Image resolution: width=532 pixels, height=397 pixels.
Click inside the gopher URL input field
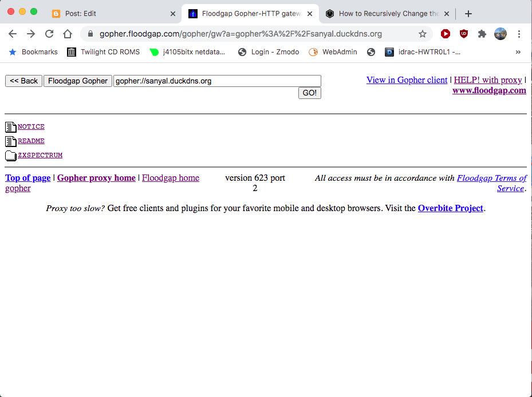[217, 80]
